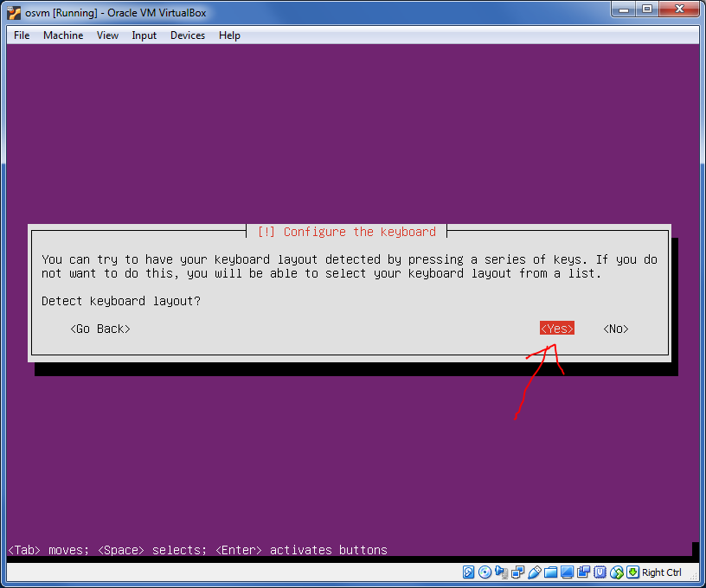Click the USB devices icon

(535, 572)
